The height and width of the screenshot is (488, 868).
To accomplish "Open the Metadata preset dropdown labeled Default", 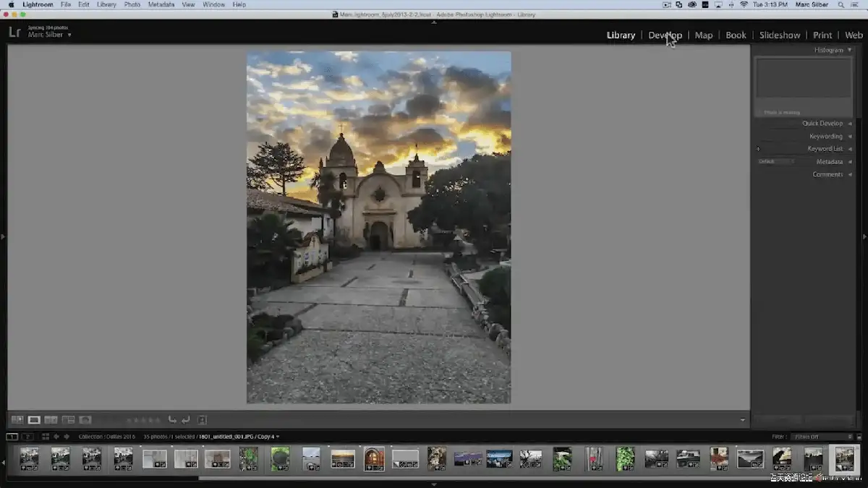I will (775, 162).
